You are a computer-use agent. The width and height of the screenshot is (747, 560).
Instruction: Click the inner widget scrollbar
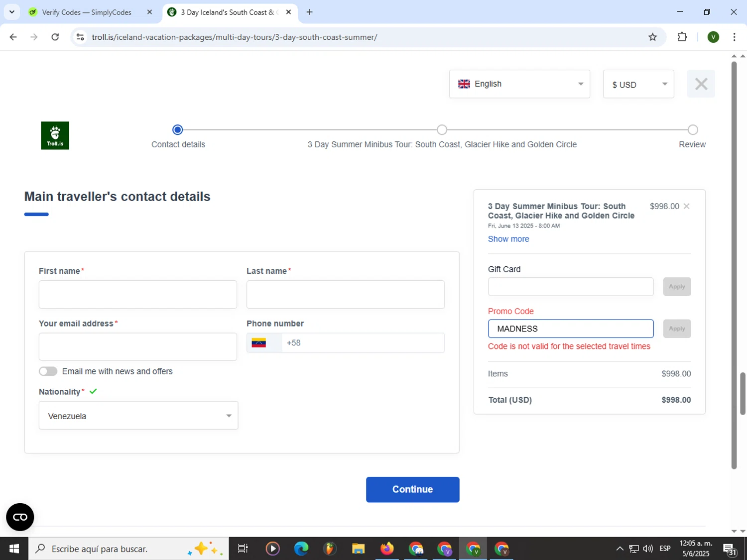(x=734, y=265)
